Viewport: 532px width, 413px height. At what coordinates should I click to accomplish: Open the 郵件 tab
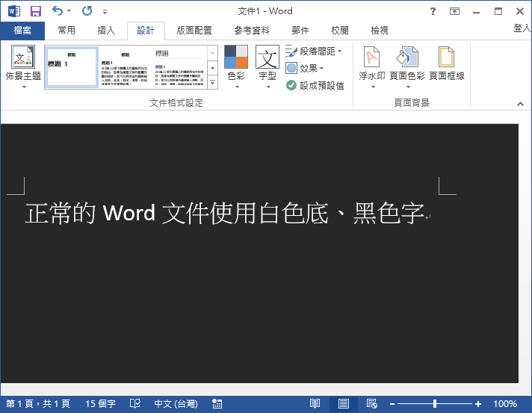tap(300, 31)
